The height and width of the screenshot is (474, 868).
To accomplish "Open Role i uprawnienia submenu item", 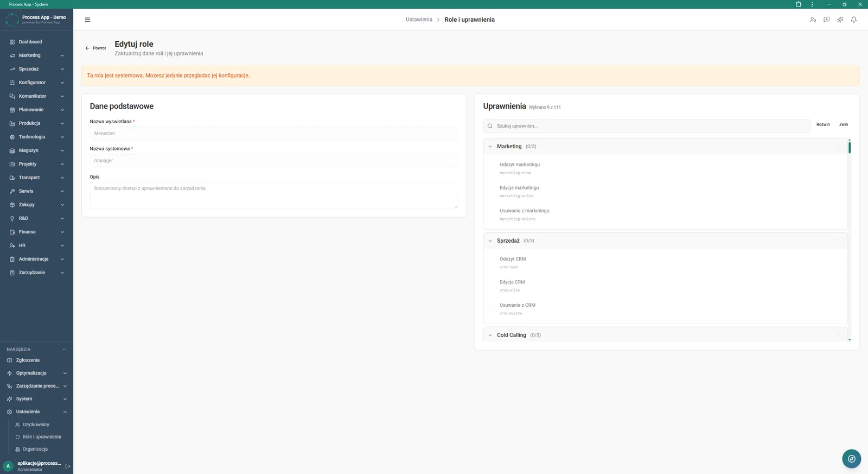I will tap(42, 437).
